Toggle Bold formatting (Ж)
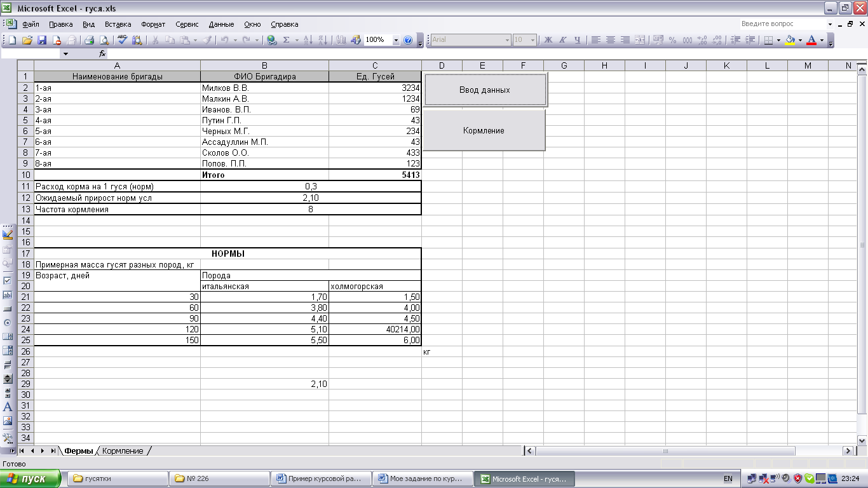Image resolution: width=868 pixels, height=488 pixels. (548, 40)
